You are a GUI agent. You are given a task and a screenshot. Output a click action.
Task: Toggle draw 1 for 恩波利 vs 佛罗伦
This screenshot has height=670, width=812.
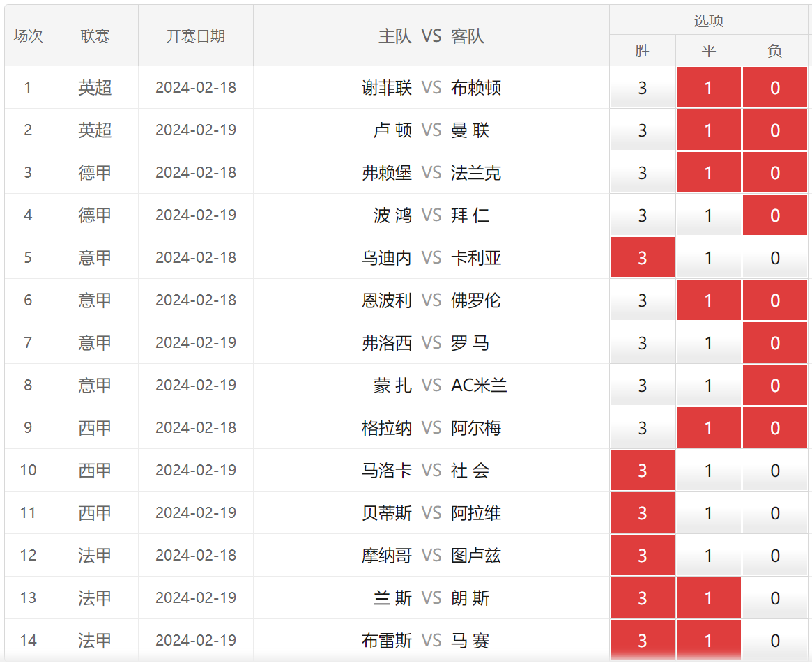(708, 300)
